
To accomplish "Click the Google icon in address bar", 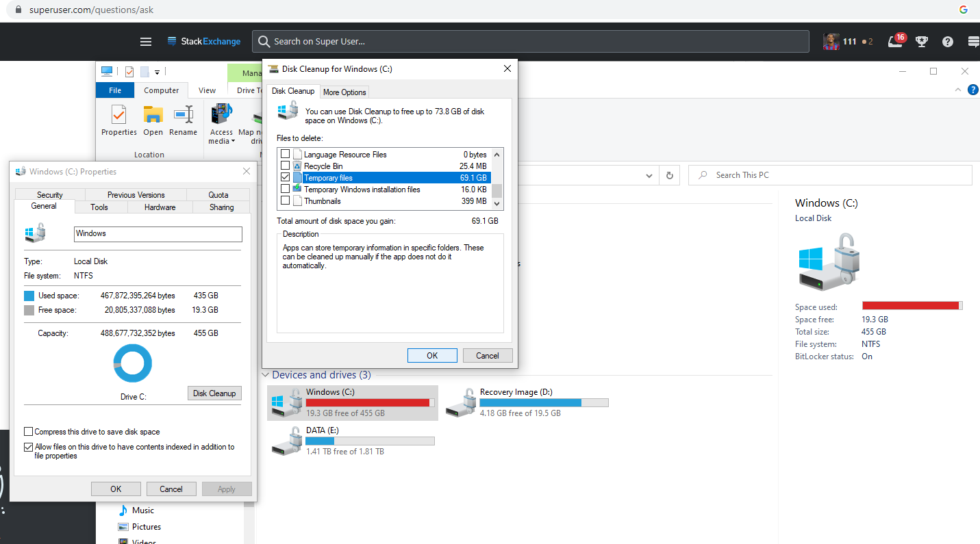I will coord(964,10).
